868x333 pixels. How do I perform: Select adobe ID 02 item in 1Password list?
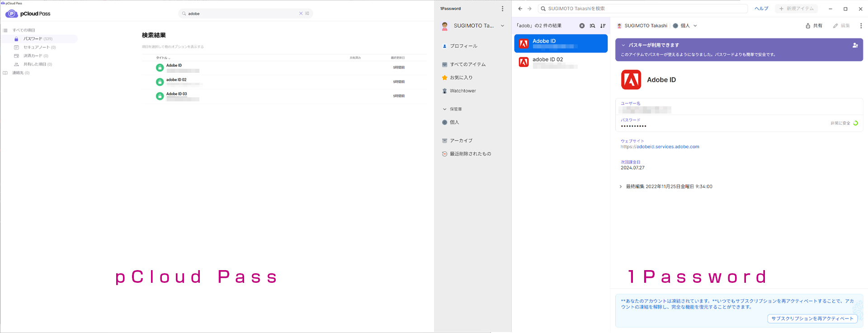561,62
